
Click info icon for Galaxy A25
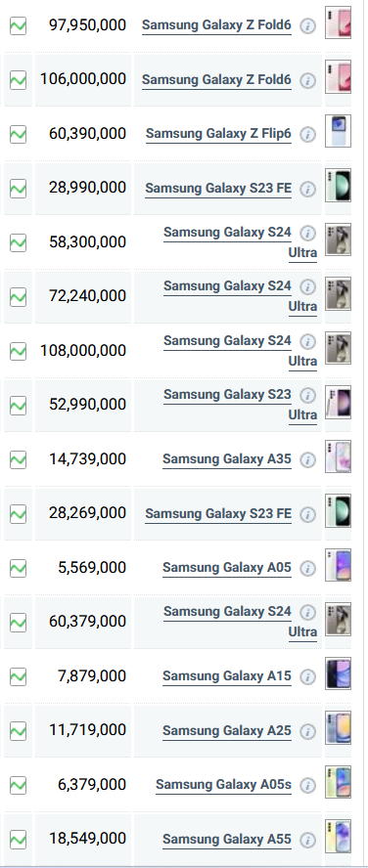[308, 731]
